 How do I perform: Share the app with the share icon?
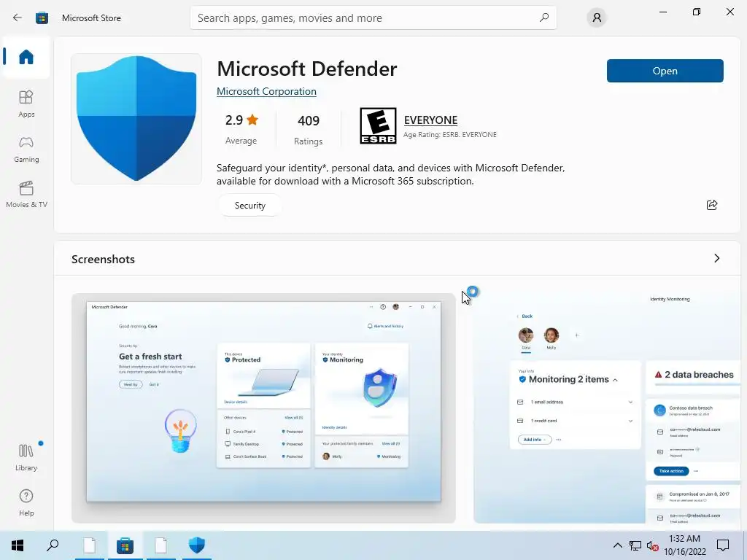click(x=712, y=205)
